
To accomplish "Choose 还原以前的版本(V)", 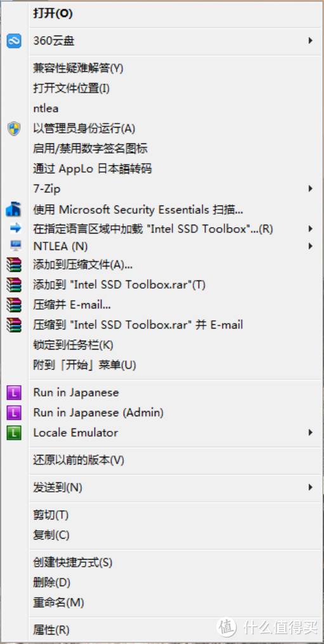I will click(79, 460).
